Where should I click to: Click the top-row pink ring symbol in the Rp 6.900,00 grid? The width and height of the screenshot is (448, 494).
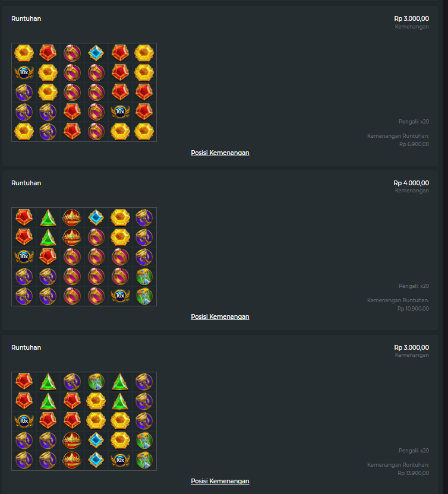[72, 53]
